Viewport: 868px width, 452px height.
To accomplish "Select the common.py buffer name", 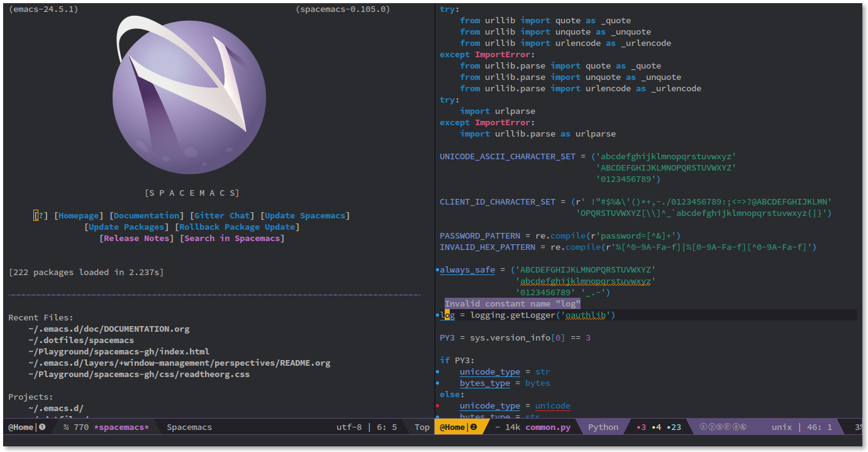I will tap(548, 427).
